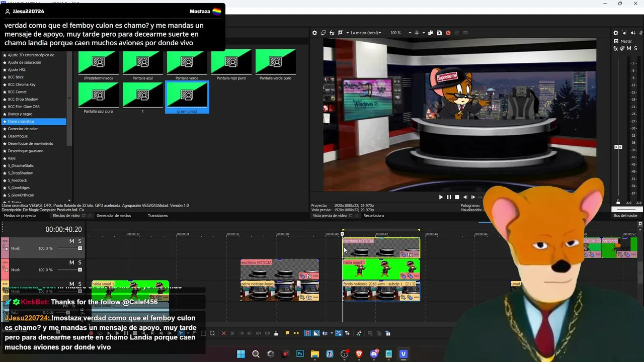Mute second video track
This screenshot has height=362, width=644.
pos(71,262)
